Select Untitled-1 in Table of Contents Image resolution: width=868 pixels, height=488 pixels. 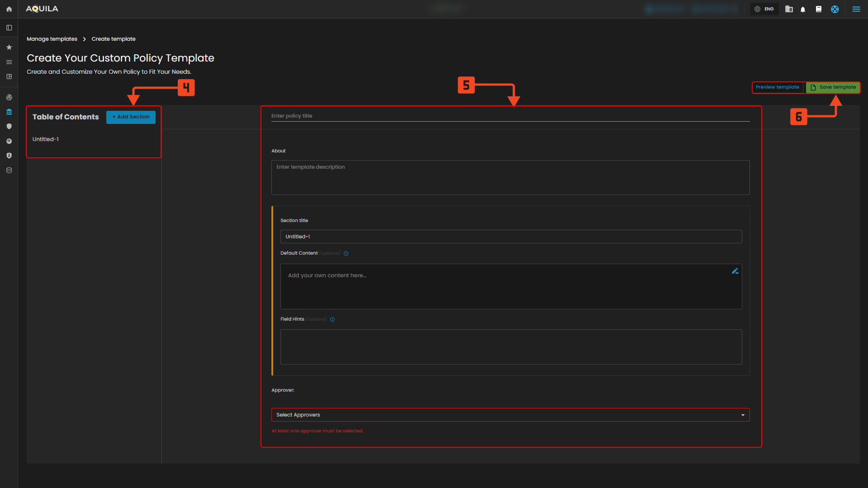46,139
